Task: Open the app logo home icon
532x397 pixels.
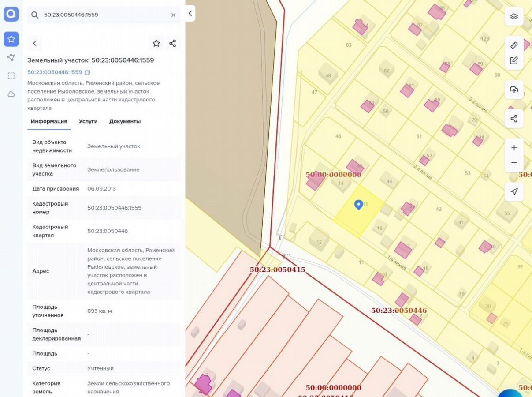Action: 11,14
